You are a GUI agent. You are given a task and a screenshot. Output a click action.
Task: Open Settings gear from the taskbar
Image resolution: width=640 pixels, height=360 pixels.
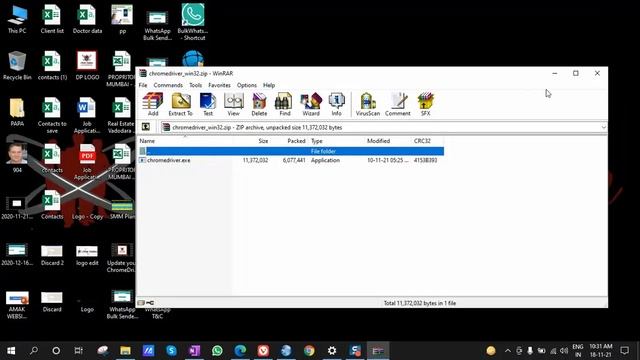[332, 351]
